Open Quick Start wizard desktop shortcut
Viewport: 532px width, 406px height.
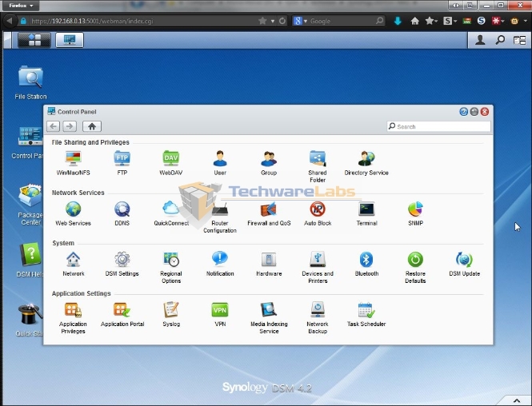[x=30, y=320]
